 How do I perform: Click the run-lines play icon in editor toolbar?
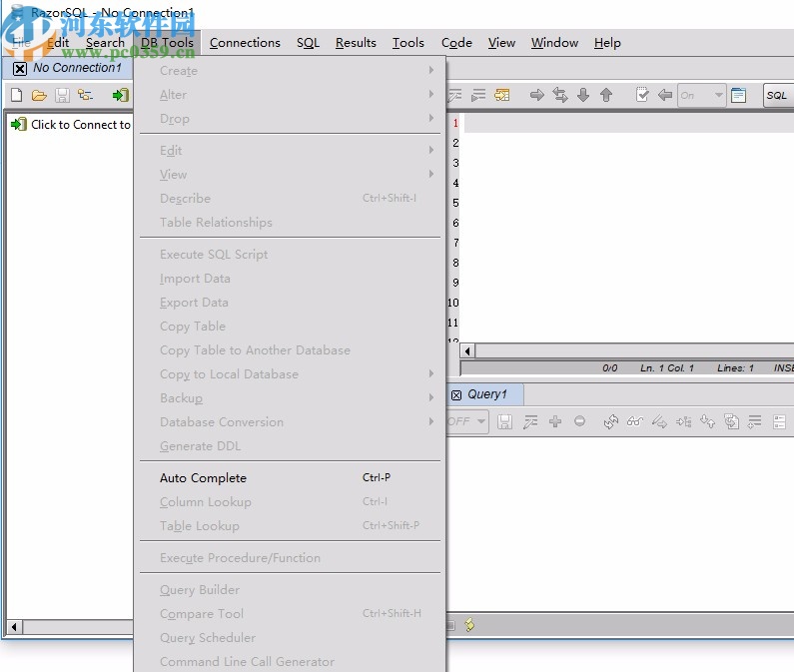pos(478,95)
